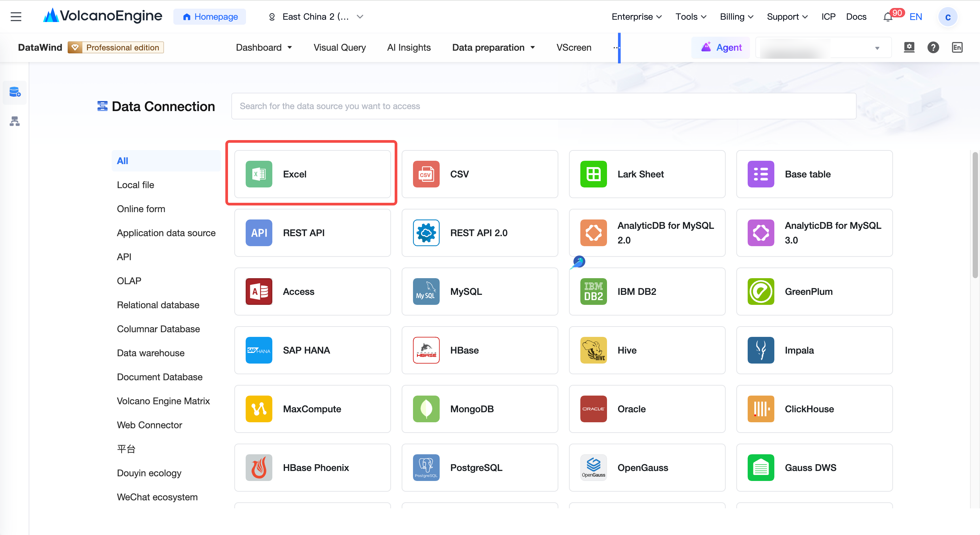Screen dimensions: 980x535
Task: Select the PostgreSQL connector card
Action: pyautogui.click(x=480, y=467)
